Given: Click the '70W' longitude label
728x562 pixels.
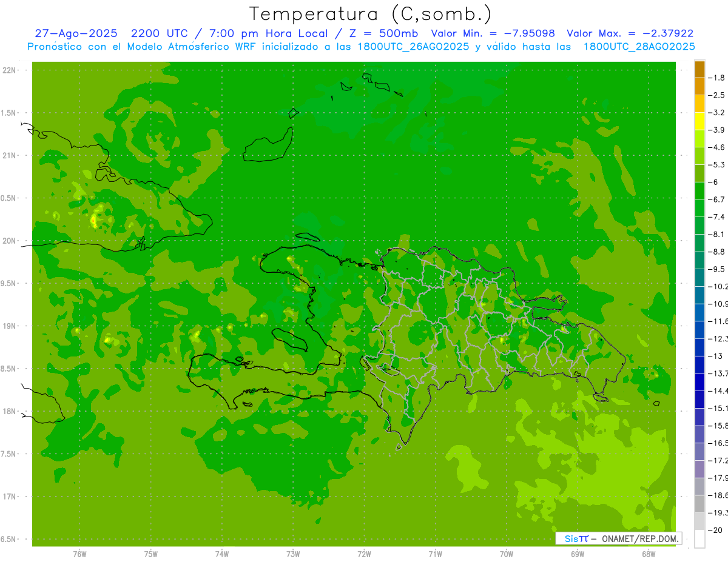Looking at the screenshot, I should click(507, 554).
